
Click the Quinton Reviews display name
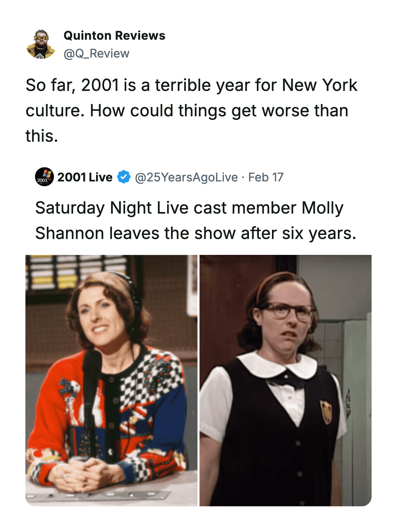click(114, 36)
